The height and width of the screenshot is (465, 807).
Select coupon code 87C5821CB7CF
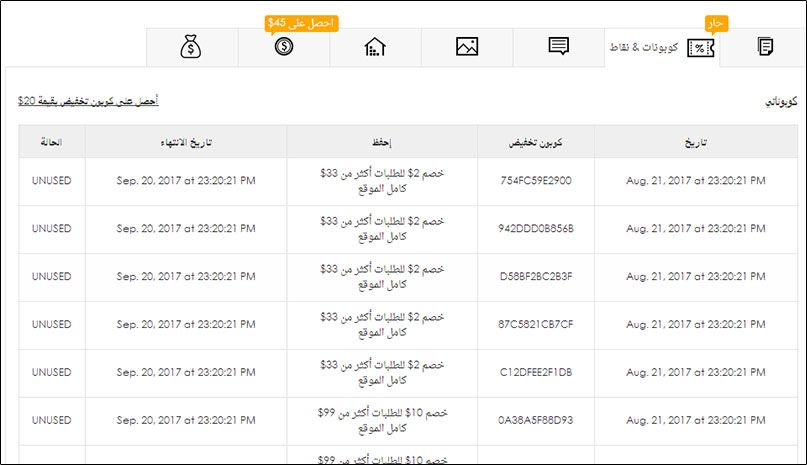536,324
